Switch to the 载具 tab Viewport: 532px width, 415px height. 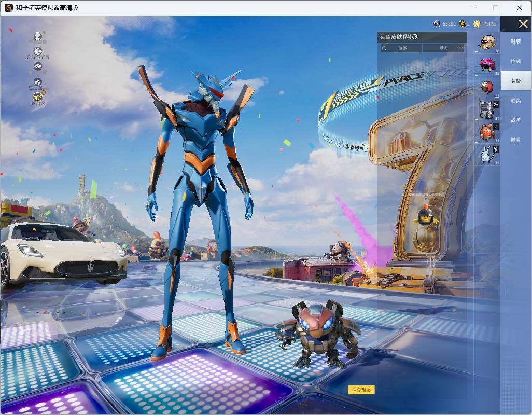[516, 101]
